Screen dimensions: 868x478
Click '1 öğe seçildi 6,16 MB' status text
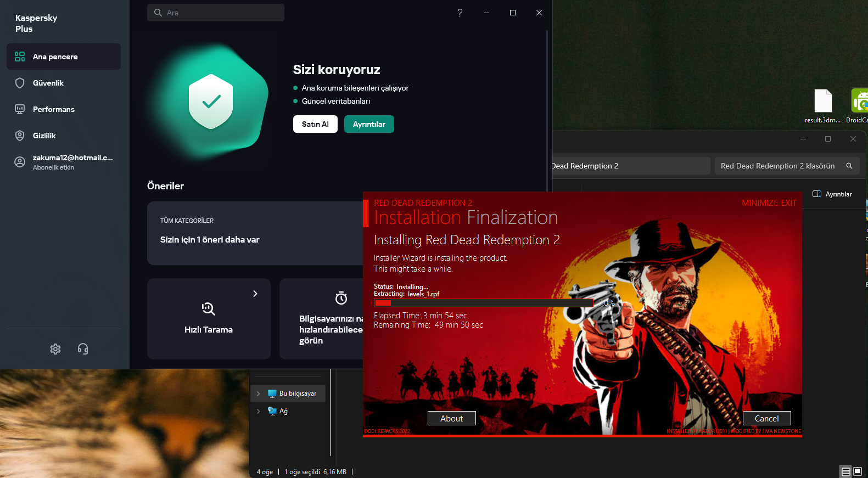point(315,472)
